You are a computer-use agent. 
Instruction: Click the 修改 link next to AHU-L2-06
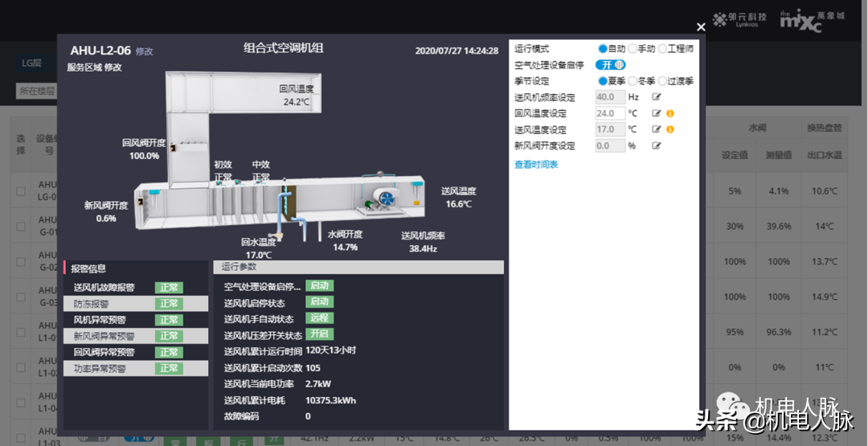click(x=144, y=51)
